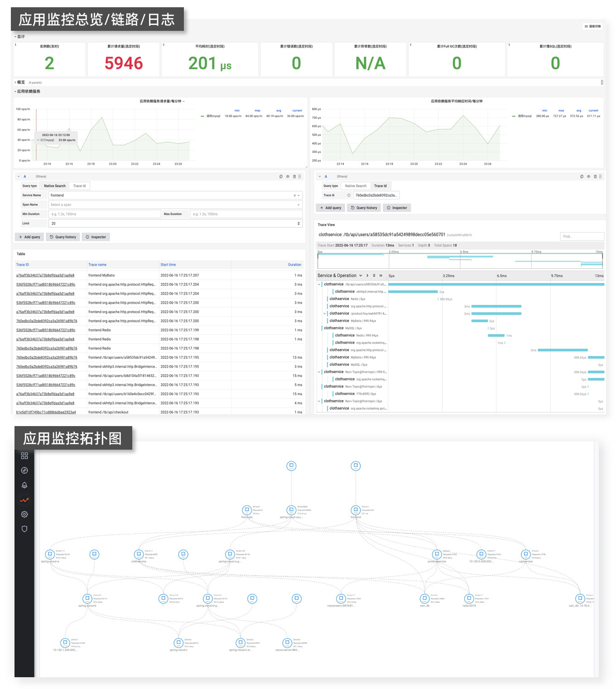Select the first-topic node in topology graph
This screenshot has height=689, width=616.
coord(247,510)
